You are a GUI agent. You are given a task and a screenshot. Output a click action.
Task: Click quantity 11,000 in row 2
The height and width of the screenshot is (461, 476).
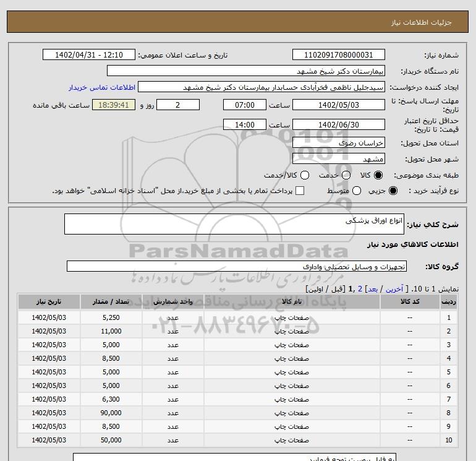pyautogui.click(x=111, y=331)
